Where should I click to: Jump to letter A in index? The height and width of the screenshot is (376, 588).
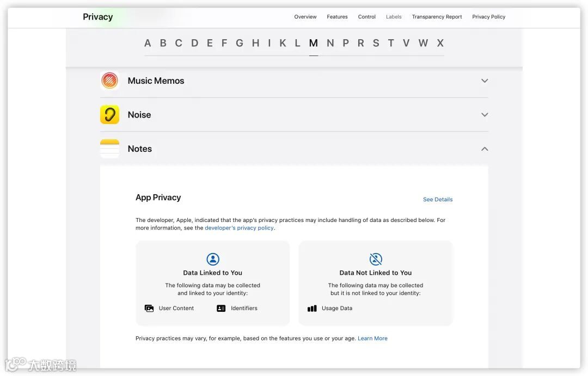click(148, 43)
